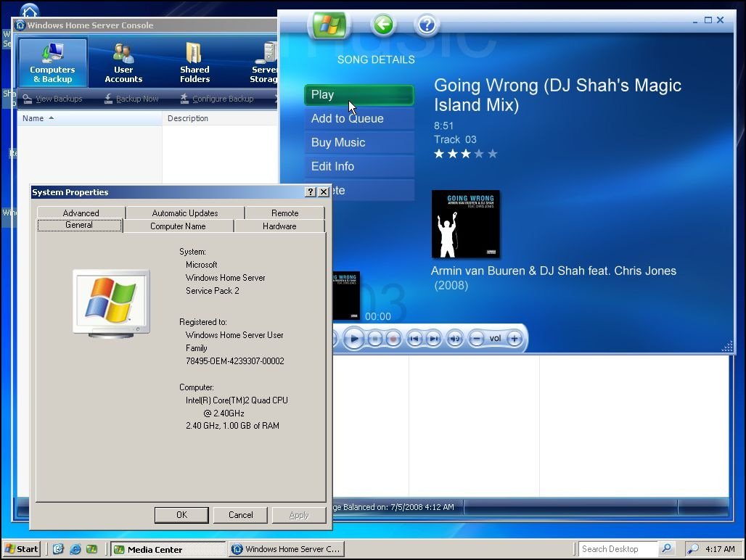Start playback with the transport Play button
The height and width of the screenshot is (560, 746).
coord(354,339)
